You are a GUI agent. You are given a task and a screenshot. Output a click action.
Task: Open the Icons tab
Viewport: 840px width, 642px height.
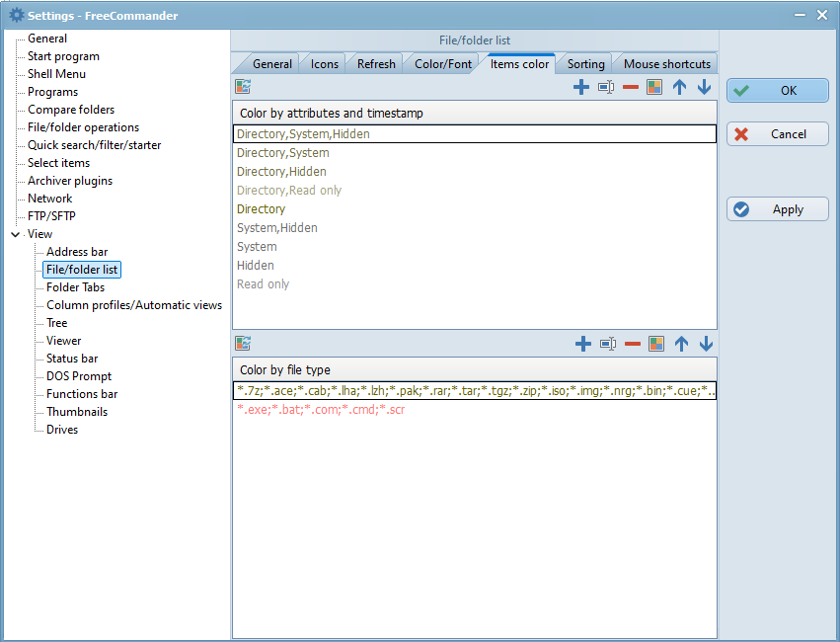tap(325, 64)
